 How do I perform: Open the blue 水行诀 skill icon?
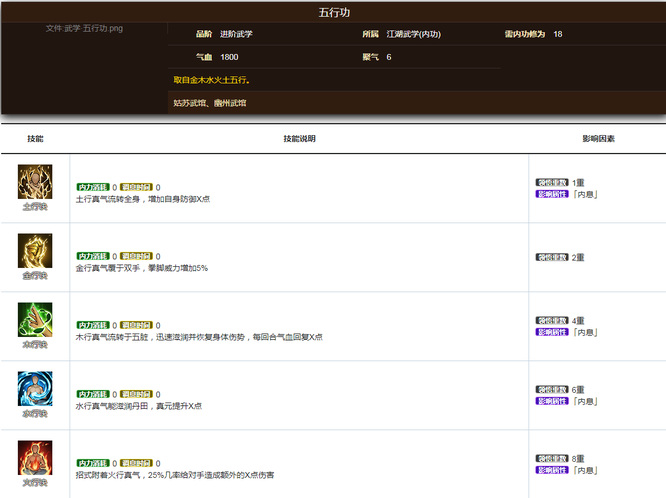click(x=35, y=388)
